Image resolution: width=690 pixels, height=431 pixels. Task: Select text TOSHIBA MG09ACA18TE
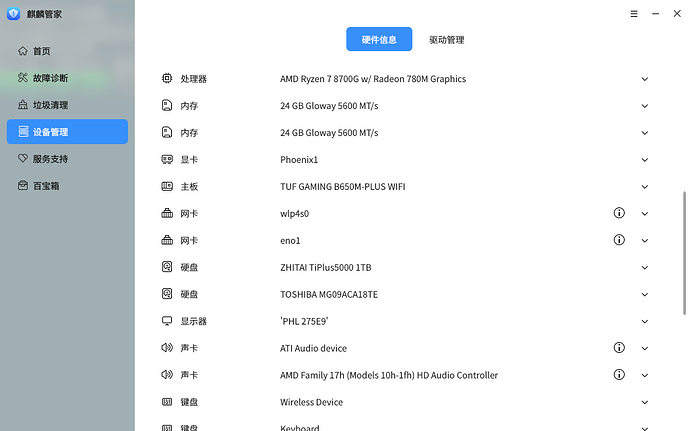pos(329,294)
